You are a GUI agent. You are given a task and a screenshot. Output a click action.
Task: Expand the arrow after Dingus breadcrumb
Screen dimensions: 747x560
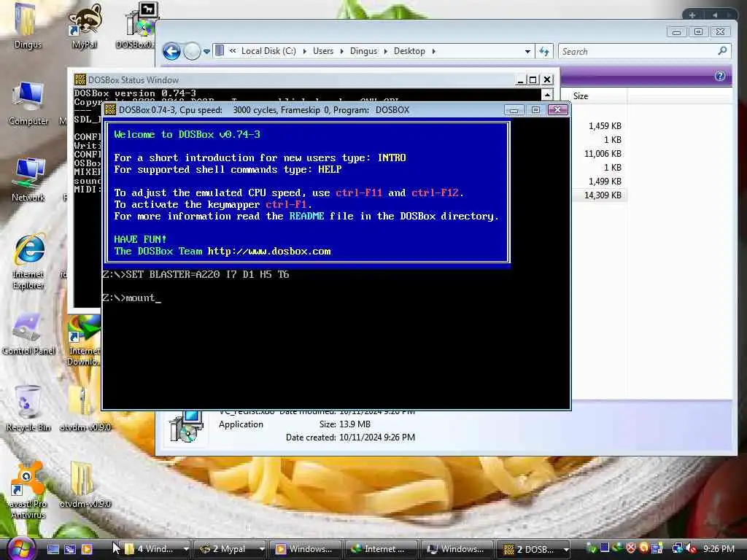pyautogui.click(x=385, y=51)
